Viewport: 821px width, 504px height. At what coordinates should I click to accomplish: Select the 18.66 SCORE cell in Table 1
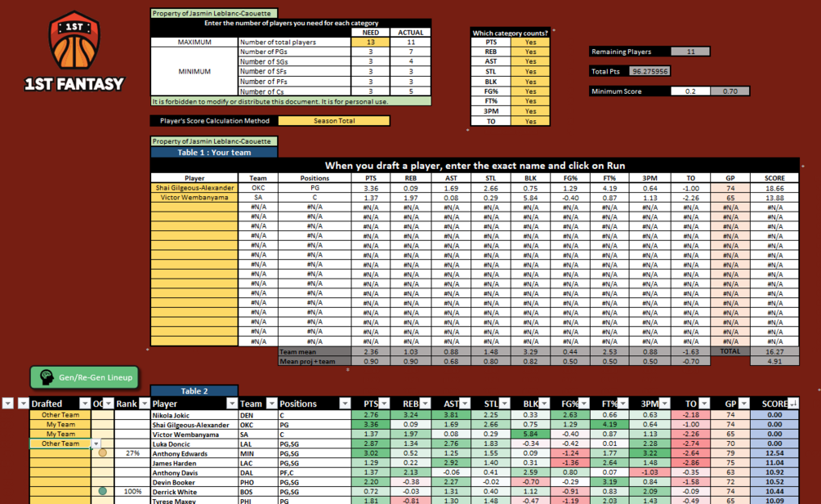(774, 188)
